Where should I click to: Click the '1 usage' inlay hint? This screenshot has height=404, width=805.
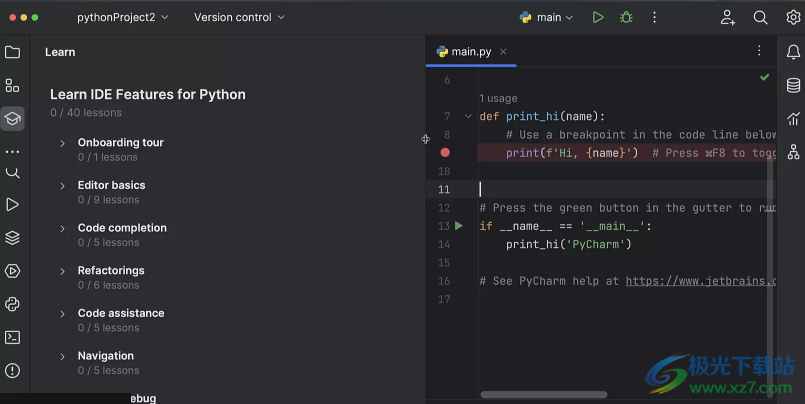pos(499,98)
